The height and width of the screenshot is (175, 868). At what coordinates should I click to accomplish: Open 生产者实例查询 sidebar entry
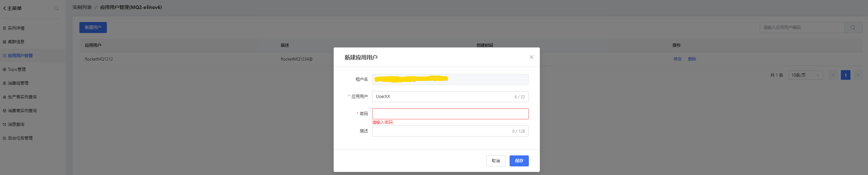22,97
